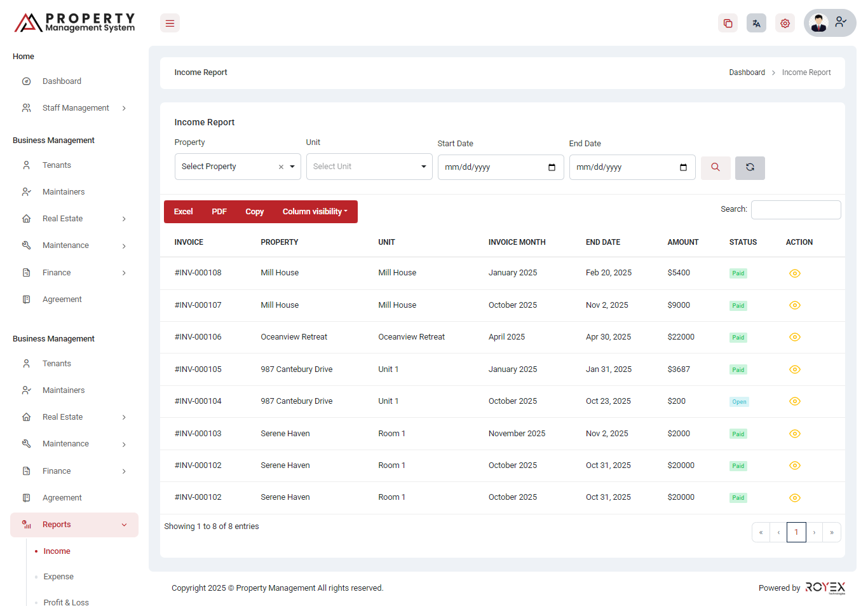868x606 pixels.
Task: Click the table Search input field
Action: 796,210
